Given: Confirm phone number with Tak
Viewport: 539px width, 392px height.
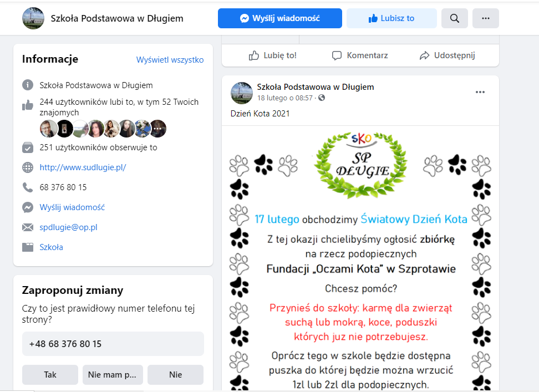Looking at the screenshot, I should 50,374.
